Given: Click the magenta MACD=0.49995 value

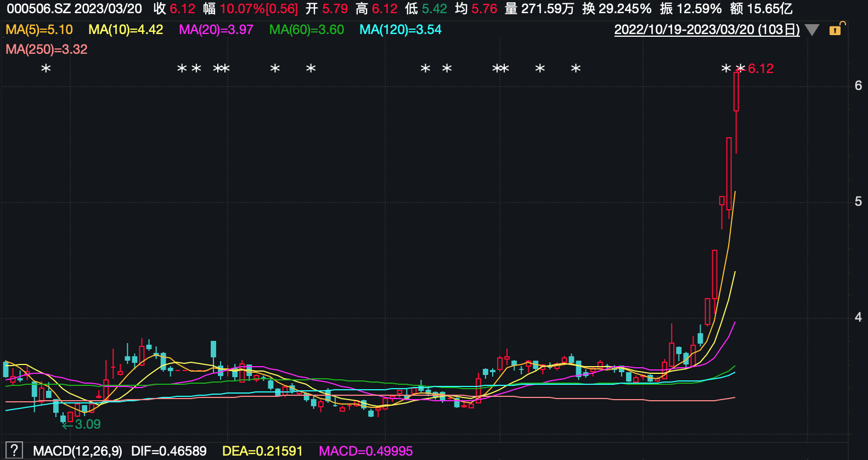Looking at the screenshot, I should click(365, 451).
